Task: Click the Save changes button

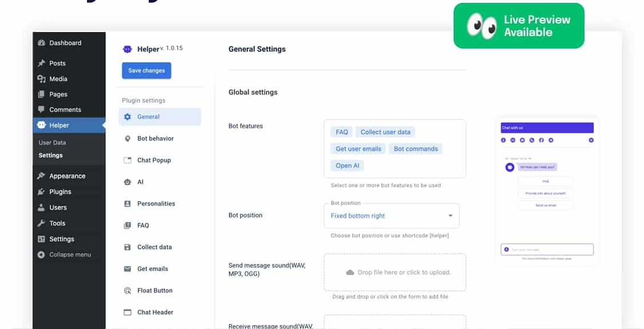Action: pos(146,71)
